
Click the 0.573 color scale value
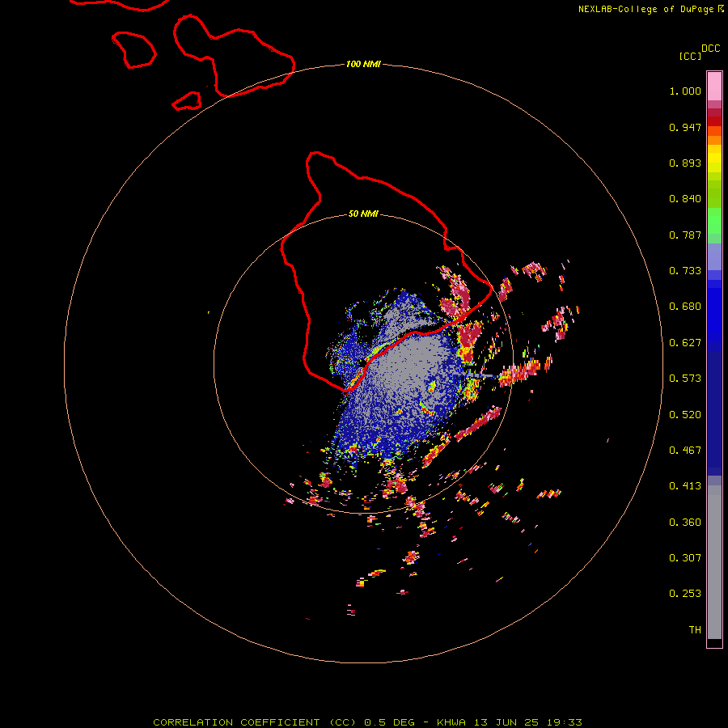(685, 379)
